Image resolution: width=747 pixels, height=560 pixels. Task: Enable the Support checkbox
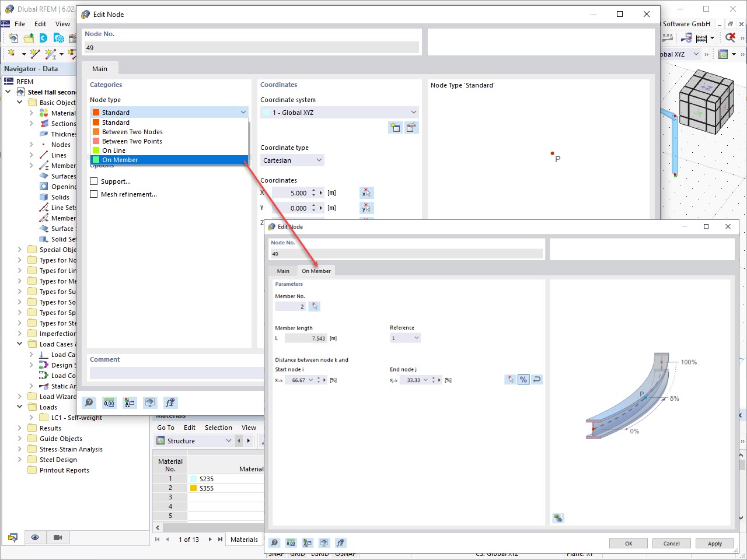click(93, 181)
